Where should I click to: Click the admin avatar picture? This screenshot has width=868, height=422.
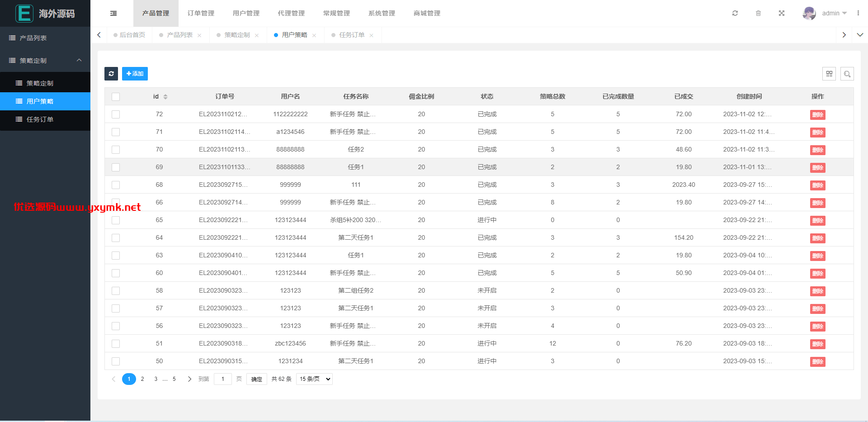pyautogui.click(x=809, y=13)
